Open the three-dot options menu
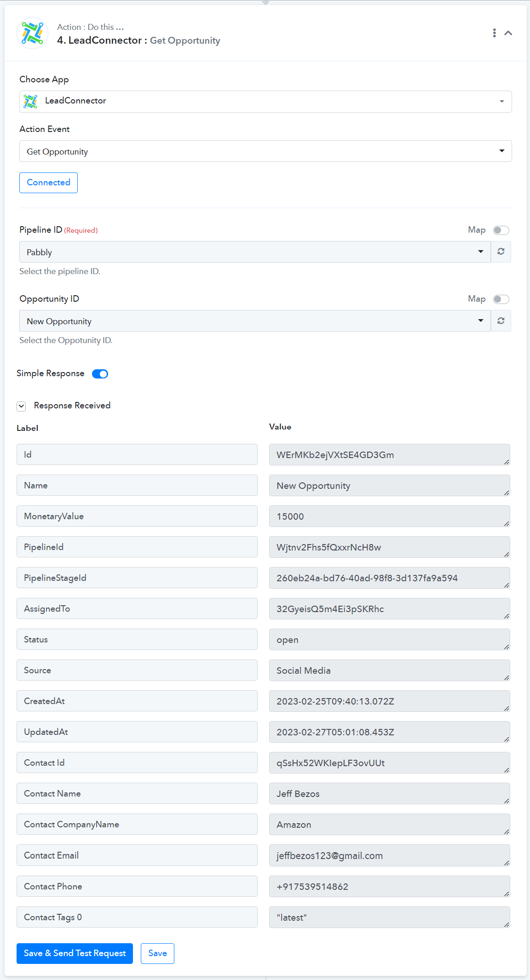Image resolution: width=530 pixels, height=980 pixels. [x=494, y=33]
